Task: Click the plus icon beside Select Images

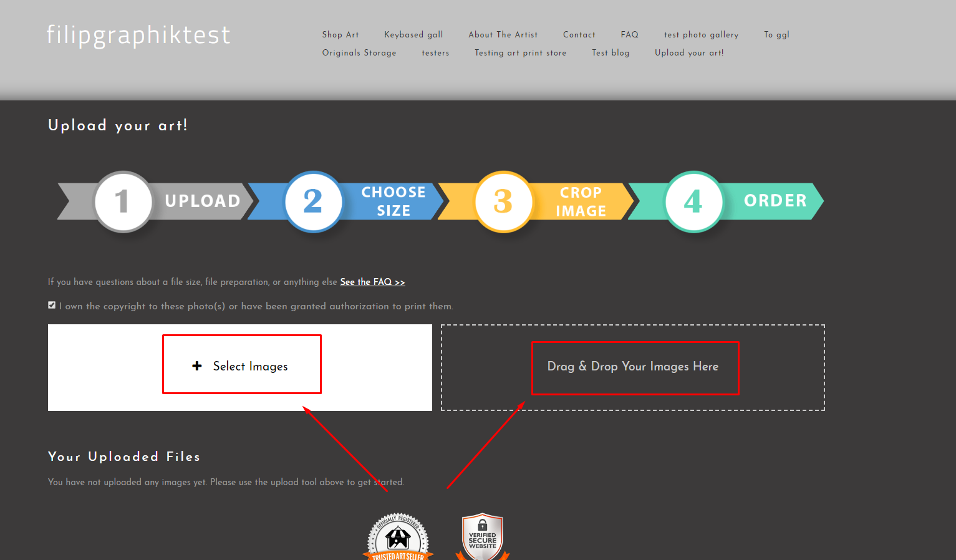Action: 197,366
